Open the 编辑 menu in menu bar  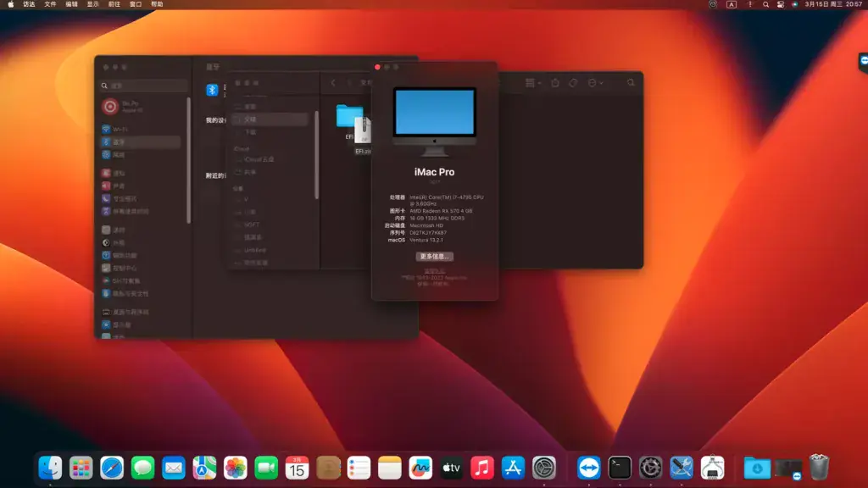pos(72,4)
